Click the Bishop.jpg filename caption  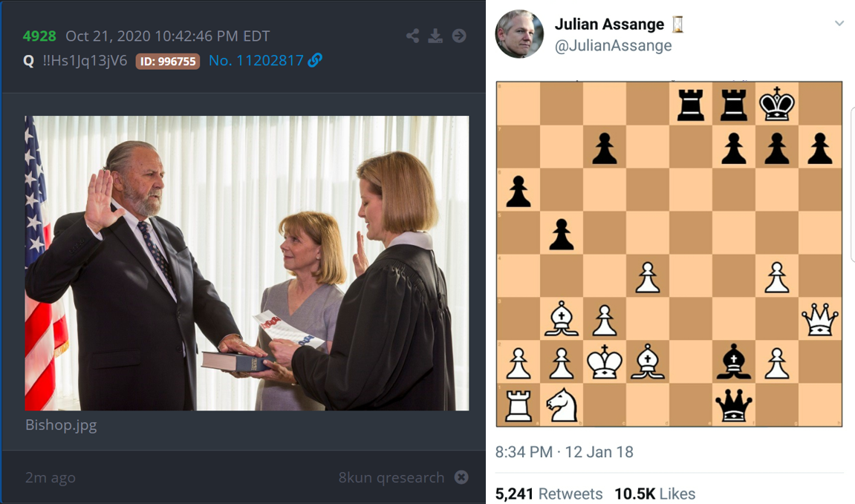tap(61, 425)
